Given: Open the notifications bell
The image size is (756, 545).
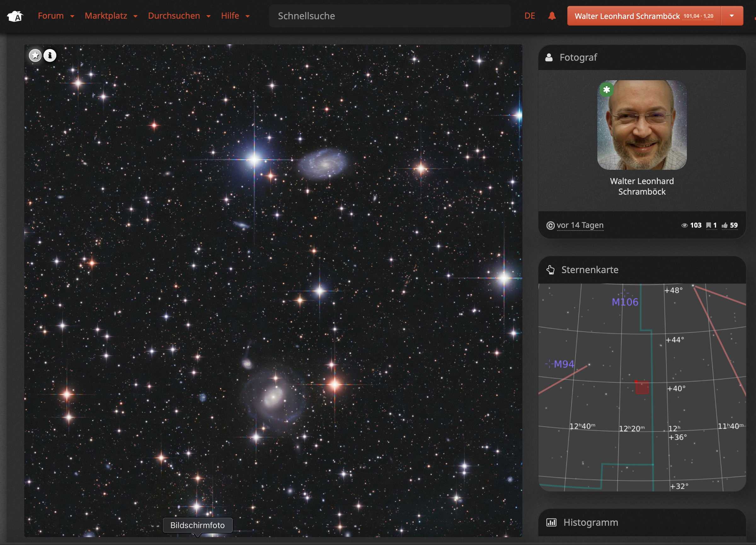Looking at the screenshot, I should [552, 16].
